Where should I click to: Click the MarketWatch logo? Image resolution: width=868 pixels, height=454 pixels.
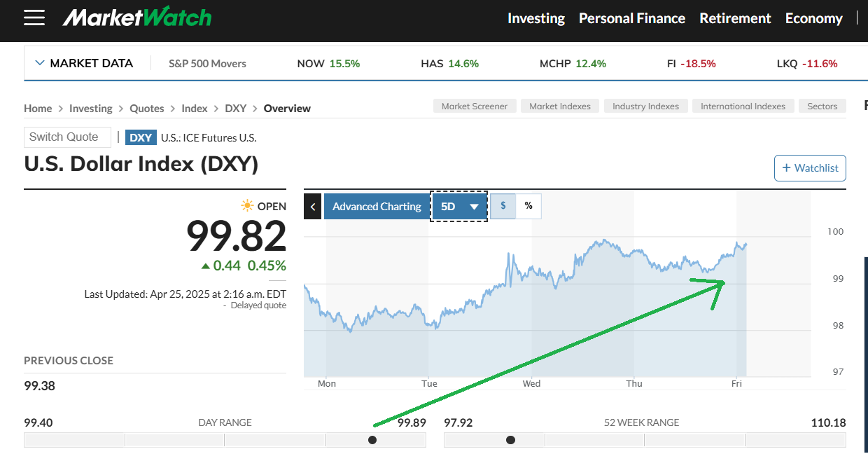[x=136, y=18]
